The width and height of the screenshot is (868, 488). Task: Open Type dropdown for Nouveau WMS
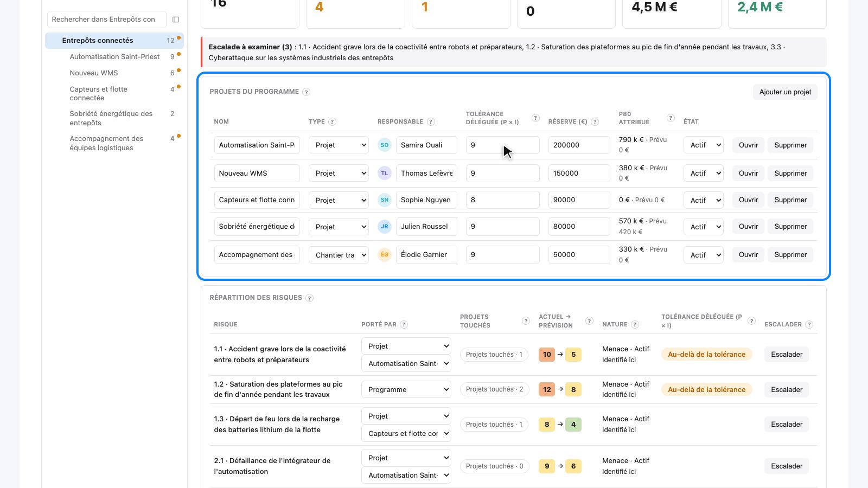pyautogui.click(x=339, y=174)
